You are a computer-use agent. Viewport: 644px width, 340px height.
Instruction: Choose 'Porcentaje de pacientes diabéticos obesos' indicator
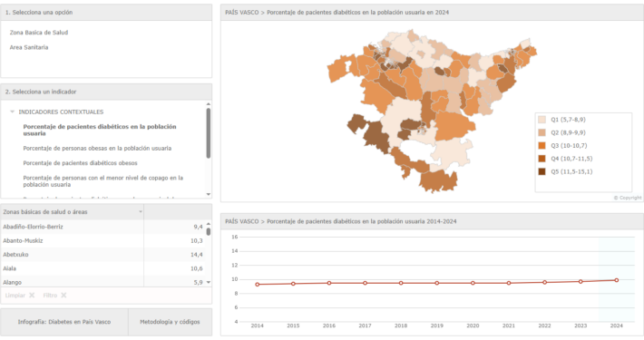click(x=80, y=163)
